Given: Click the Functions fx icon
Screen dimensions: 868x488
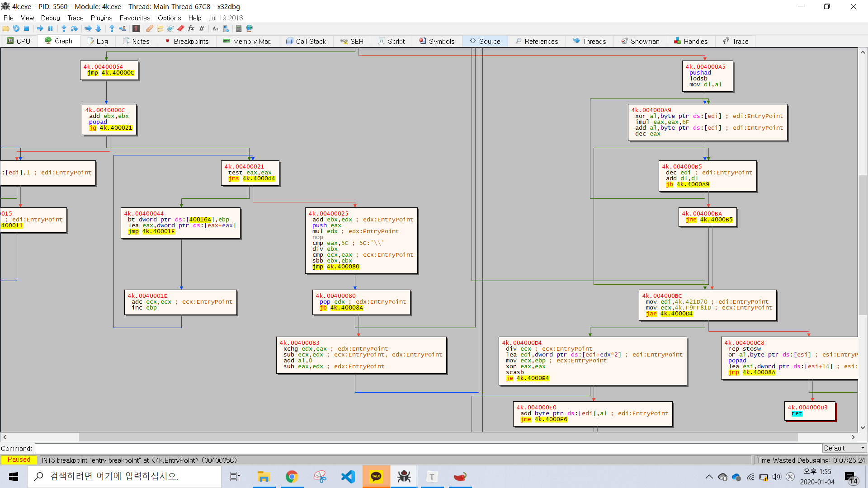Looking at the screenshot, I should tap(191, 28).
